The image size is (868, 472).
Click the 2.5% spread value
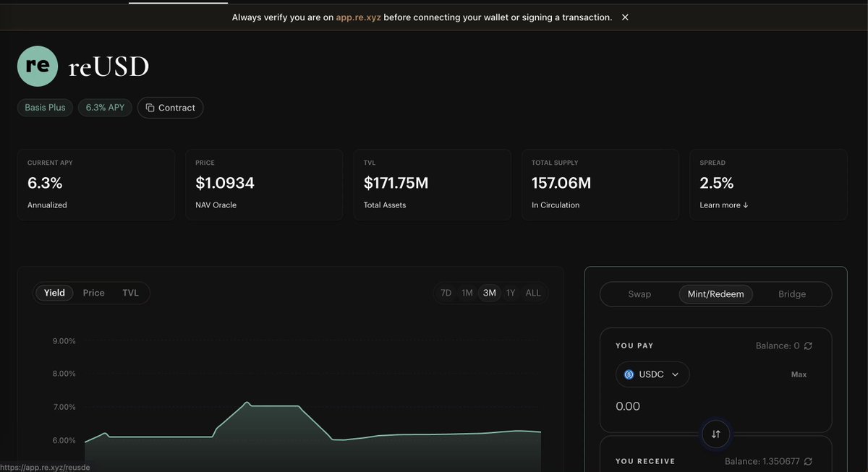[x=717, y=183]
